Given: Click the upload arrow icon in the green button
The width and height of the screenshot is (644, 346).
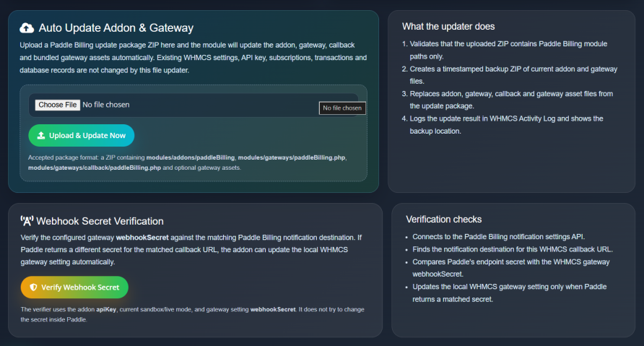Looking at the screenshot, I should tap(41, 135).
